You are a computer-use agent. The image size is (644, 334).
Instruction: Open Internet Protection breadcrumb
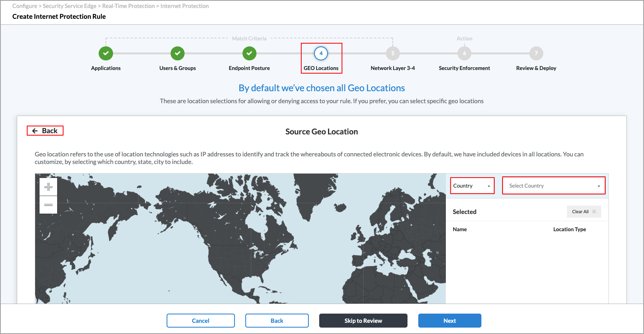185,6
